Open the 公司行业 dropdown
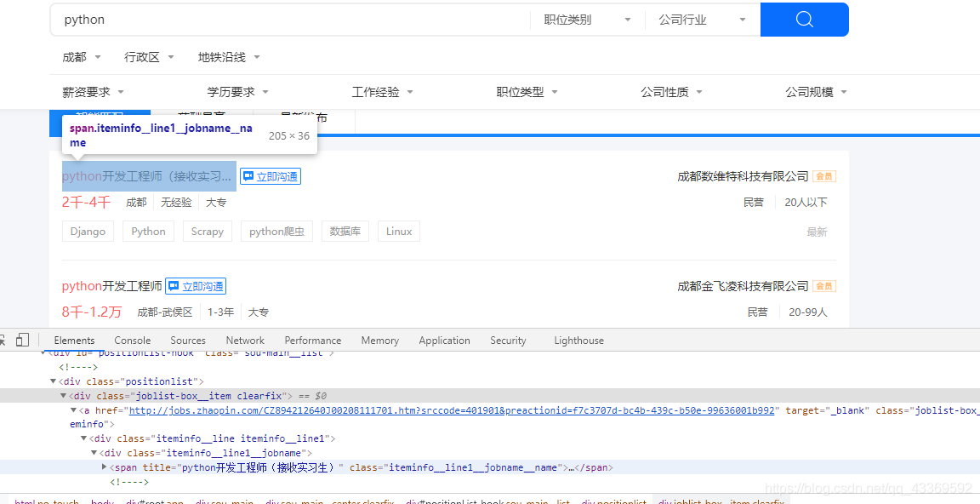This screenshot has width=980, height=504. pyautogui.click(x=702, y=17)
